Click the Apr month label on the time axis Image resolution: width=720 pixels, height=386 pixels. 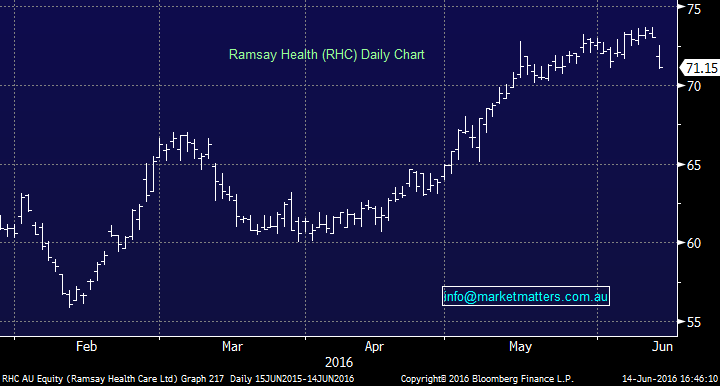[x=374, y=346]
